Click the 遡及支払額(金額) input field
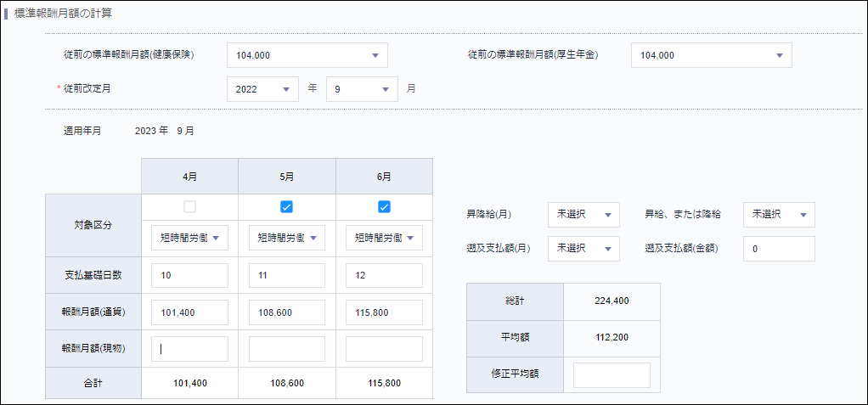Viewport: 868px width, 405px height. pyautogui.click(x=778, y=249)
